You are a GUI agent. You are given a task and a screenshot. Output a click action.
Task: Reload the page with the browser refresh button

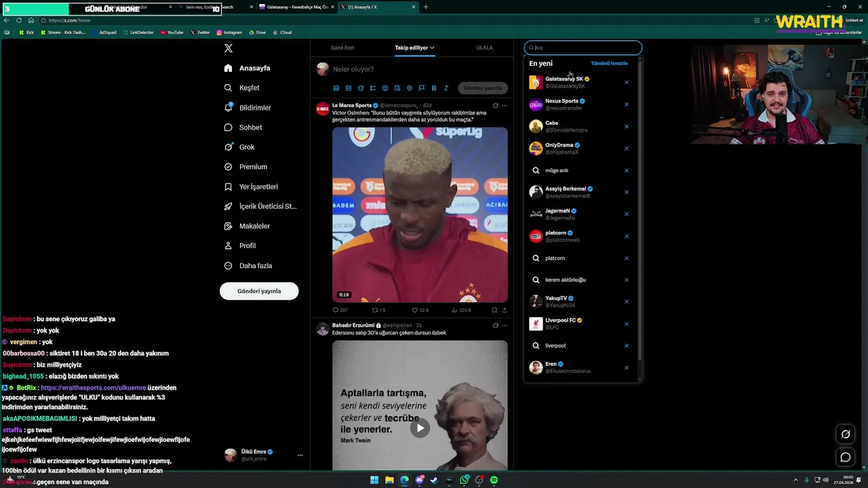click(x=18, y=20)
